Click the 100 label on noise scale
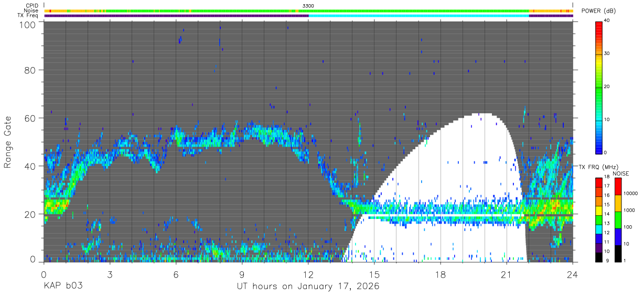The image size is (644, 297). click(628, 227)
